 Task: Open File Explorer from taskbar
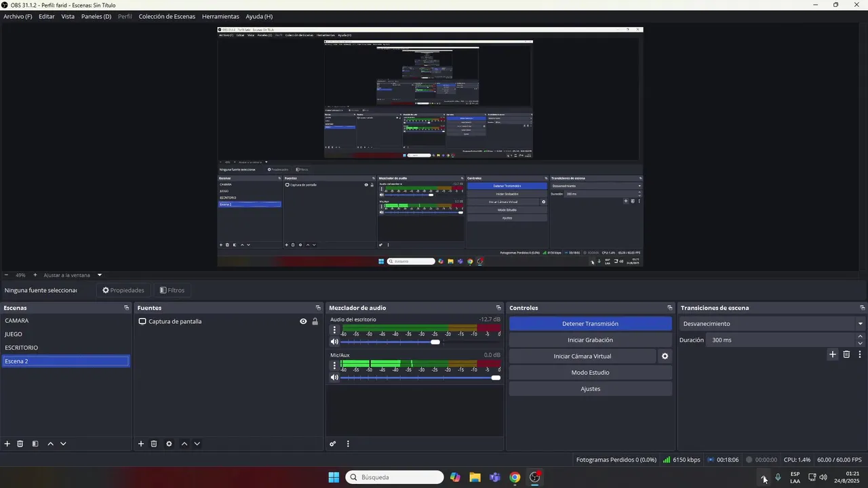475,477
